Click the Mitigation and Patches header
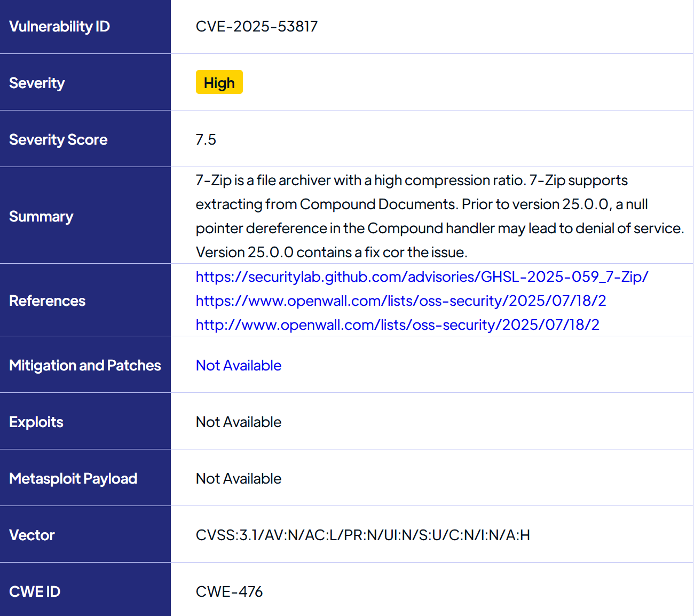 pos(85,365)
